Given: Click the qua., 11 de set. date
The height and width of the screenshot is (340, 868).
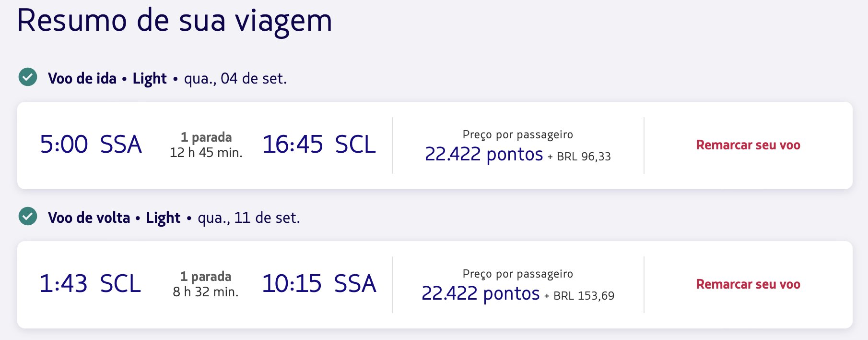Looking at the screenshot, I should (249, 218).
